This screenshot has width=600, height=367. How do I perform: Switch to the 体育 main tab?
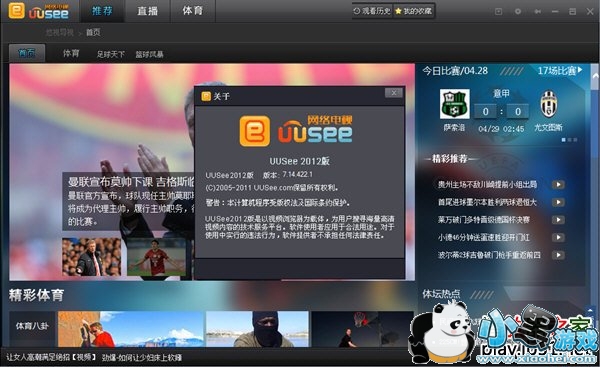pos(192,11)
